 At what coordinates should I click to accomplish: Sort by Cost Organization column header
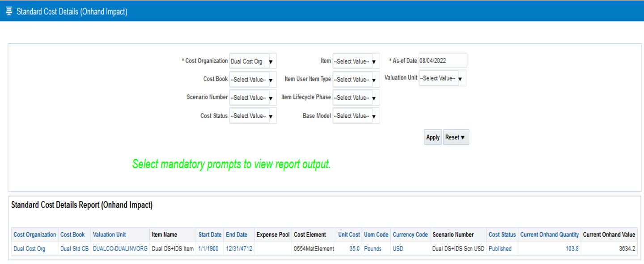point(35,234)
